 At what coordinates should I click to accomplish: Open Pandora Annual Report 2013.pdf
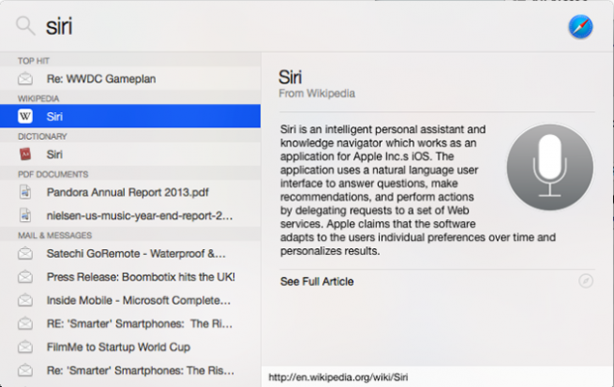click(130, 192)
